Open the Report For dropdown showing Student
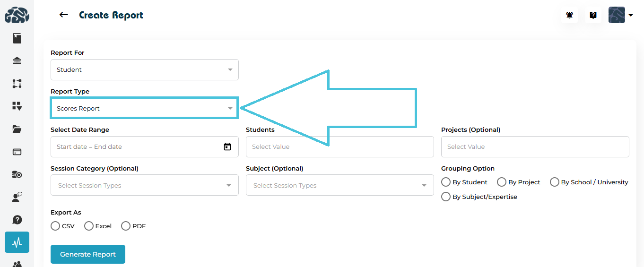Screen dimensions: 644x267 (144, 69)
